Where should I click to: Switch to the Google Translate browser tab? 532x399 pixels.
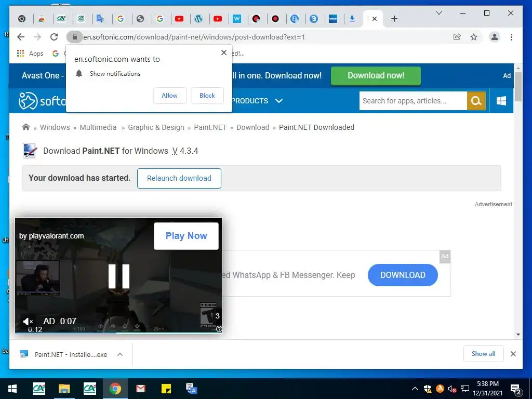pyautogui.click(x=100, y=19)
